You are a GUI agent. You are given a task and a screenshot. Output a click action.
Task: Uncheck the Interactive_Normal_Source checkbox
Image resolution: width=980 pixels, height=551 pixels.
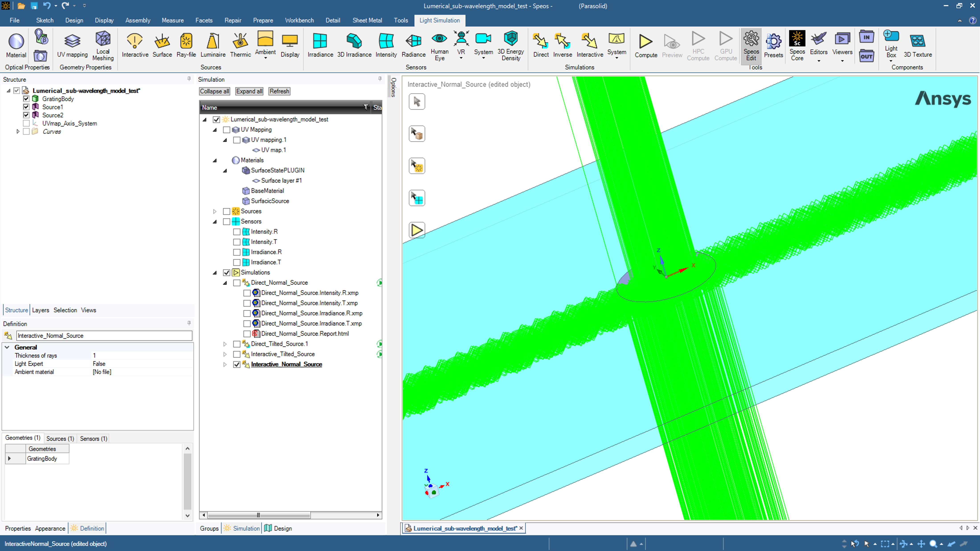[237, 364]
